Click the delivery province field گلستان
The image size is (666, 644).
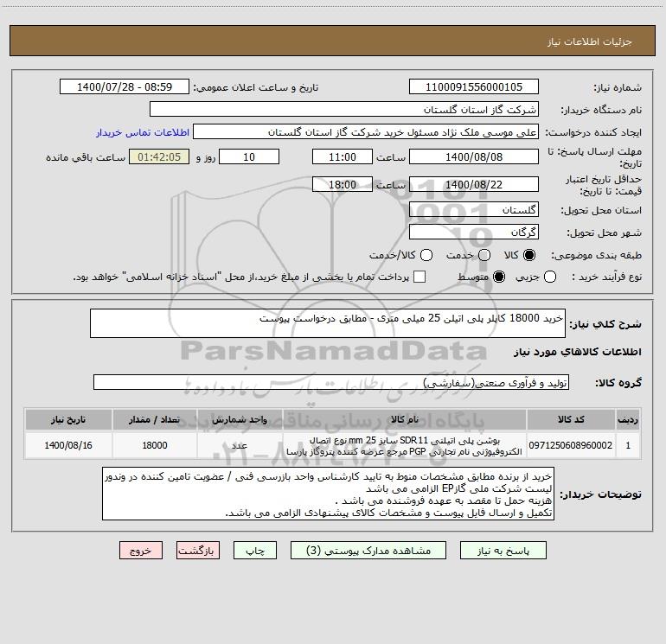474,210
